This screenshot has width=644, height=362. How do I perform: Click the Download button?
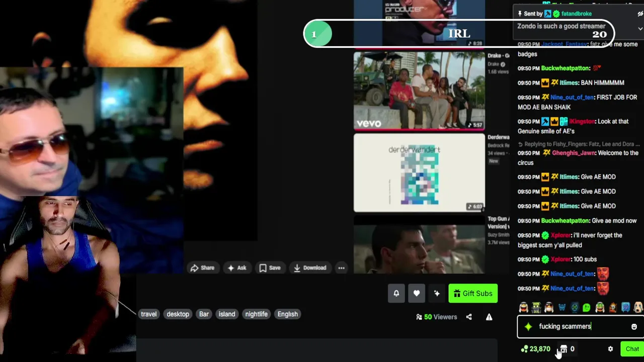click(x=309, y=268)
